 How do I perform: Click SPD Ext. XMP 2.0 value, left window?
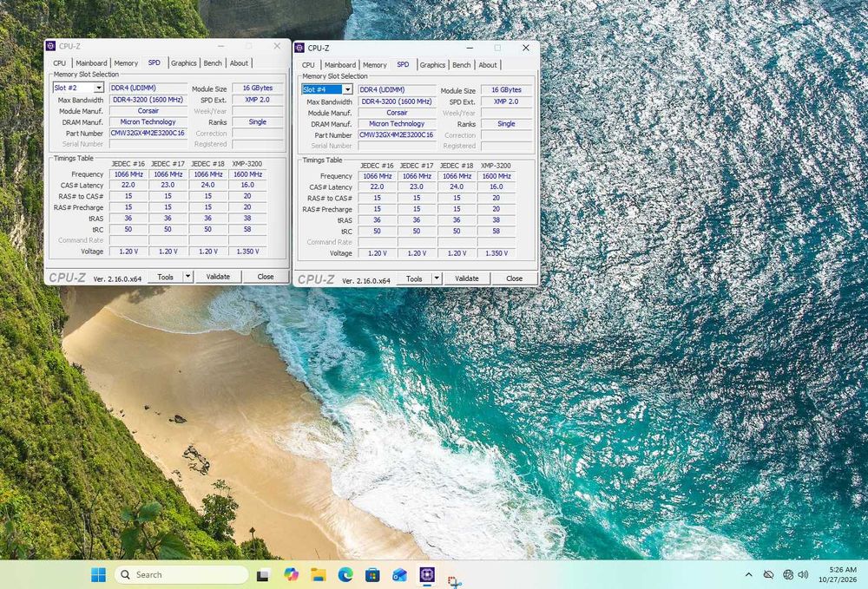(x=258, y=100)
